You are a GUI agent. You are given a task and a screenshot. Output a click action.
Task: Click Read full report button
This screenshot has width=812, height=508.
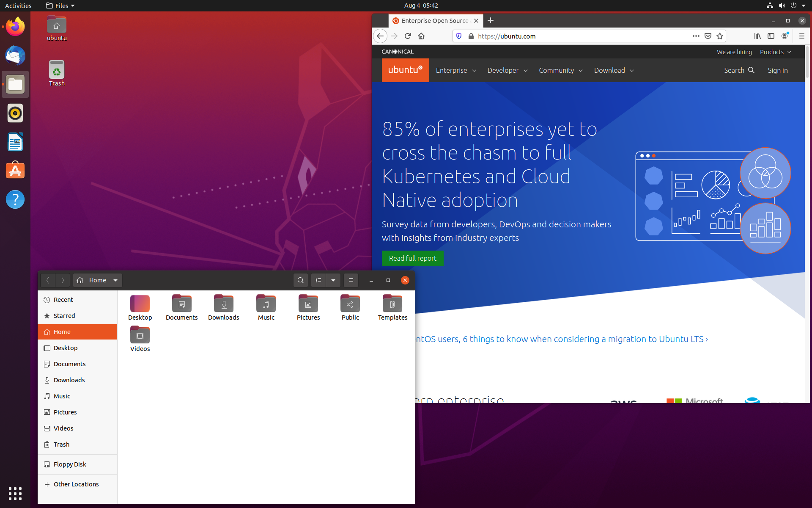[x=413, y=258]
